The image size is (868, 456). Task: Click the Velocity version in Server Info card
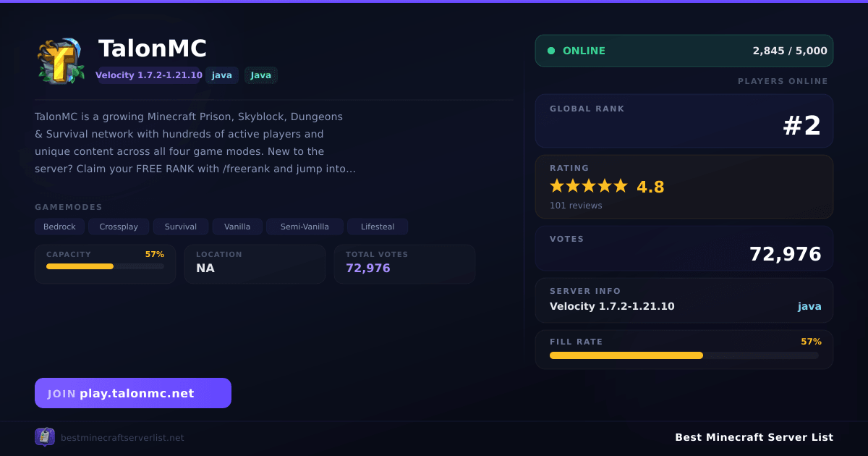click(612, 306)
